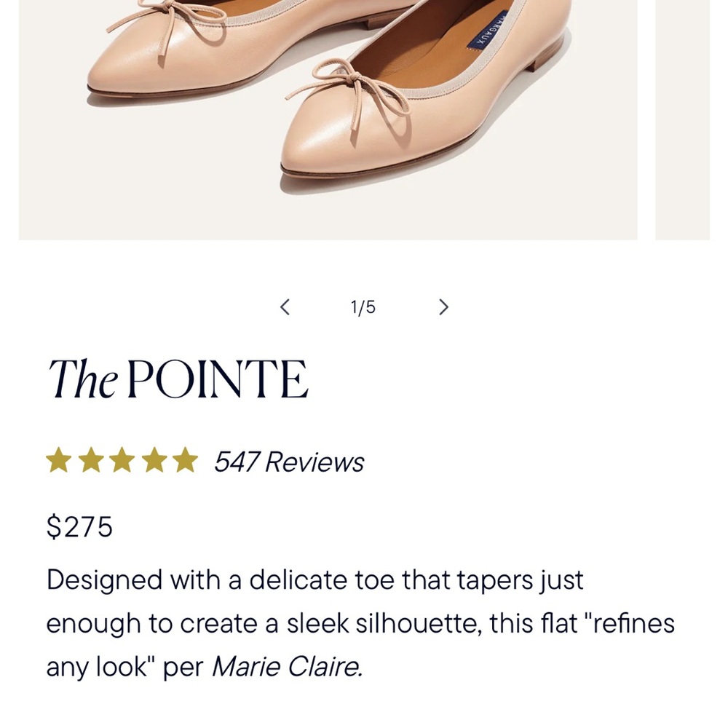This screenshot has height=728, width=728.
Task: Advance to the next product photo
Action: [x=443, y=307]
